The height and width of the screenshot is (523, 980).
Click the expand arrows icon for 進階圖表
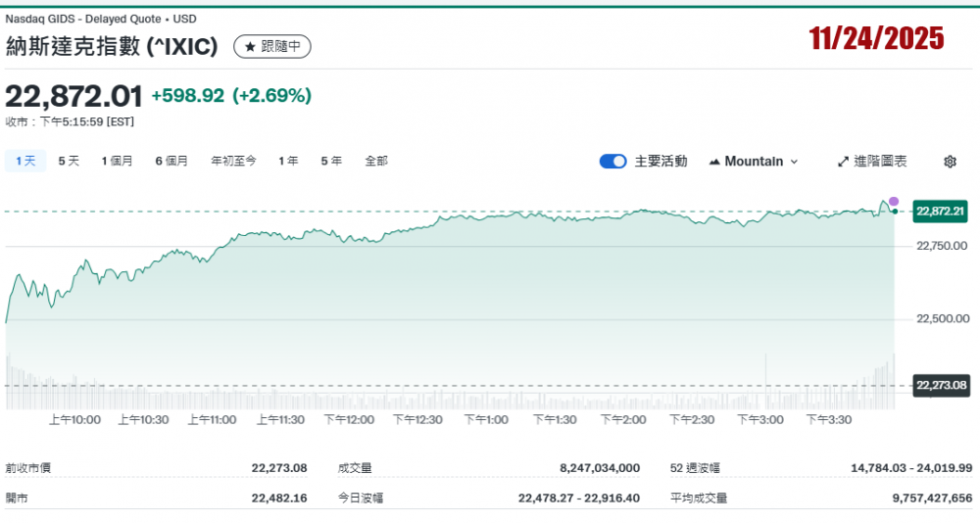click(843, 162)
